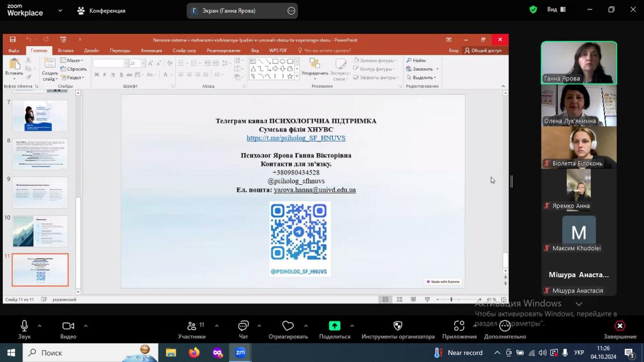Open the Вставка ribbon tab
The image size is (644, 362).
point(65,50)
